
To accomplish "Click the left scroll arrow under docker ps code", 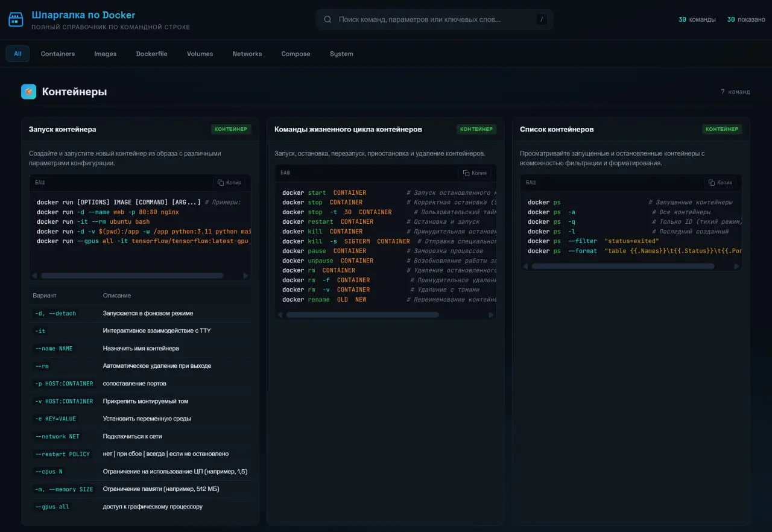I will [x=525, y=266].
